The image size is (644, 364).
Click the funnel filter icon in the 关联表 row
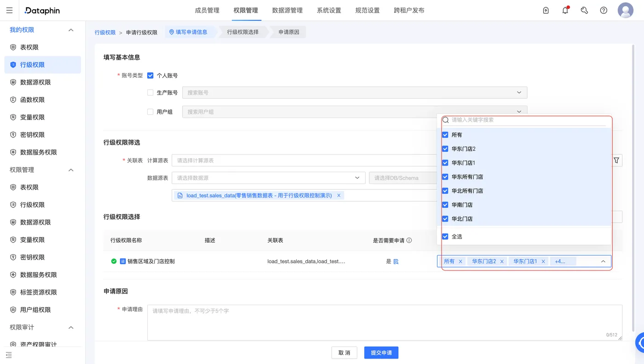(x=616, y=160)
